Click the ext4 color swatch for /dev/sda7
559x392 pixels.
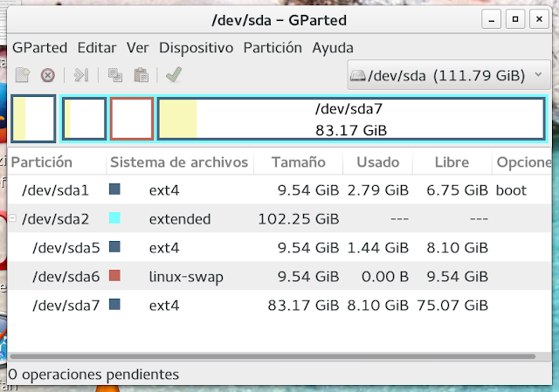[x=114, y=305]
